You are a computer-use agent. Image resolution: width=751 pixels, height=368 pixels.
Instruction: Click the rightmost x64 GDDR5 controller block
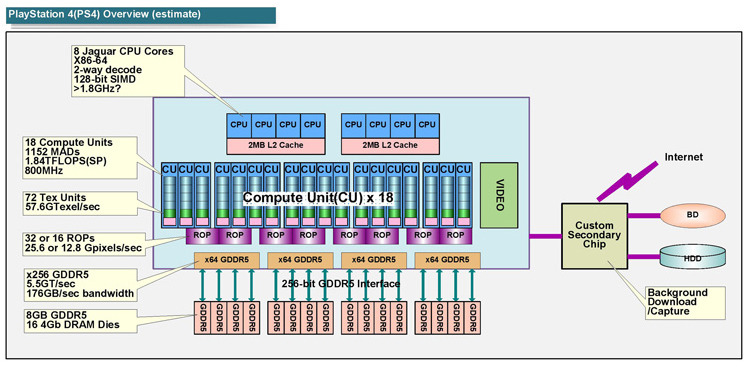point(447,260)
